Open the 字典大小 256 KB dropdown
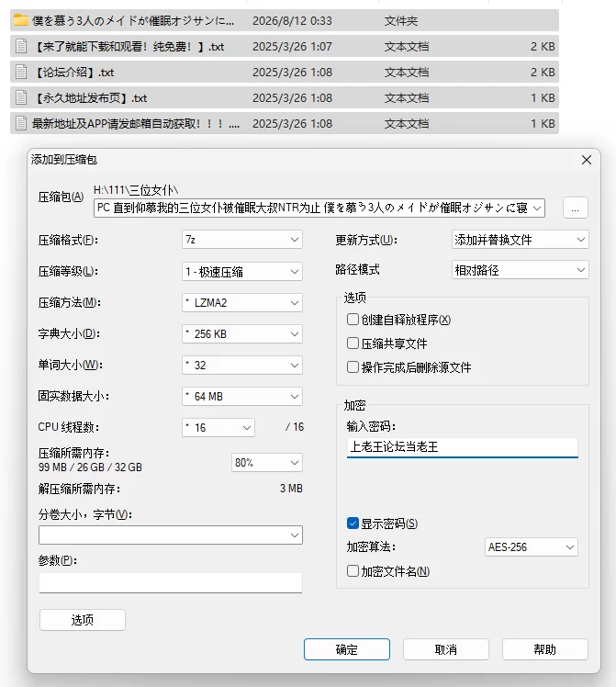This screenshot has width=616, height=687. coord(242,334)
